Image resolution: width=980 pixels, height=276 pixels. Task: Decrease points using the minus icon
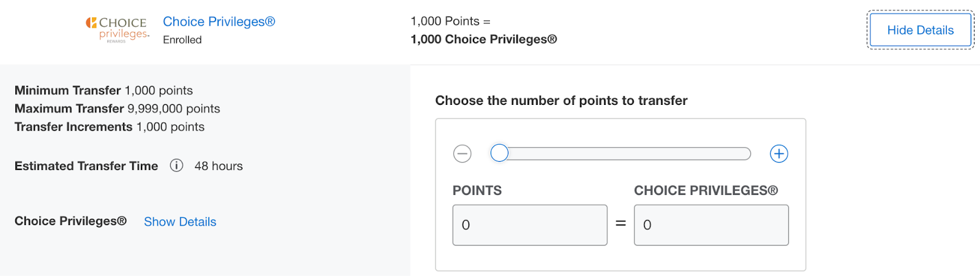point(462,153)
